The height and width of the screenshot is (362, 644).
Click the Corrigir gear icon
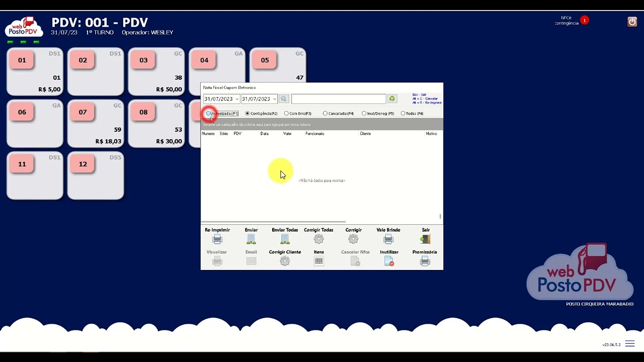click(353, 239)
